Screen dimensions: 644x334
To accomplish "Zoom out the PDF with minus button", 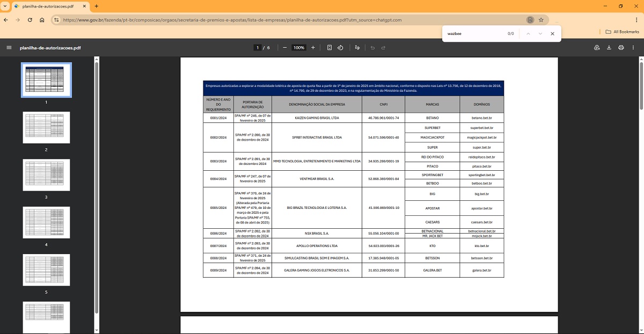I will (x=285, y=48).
